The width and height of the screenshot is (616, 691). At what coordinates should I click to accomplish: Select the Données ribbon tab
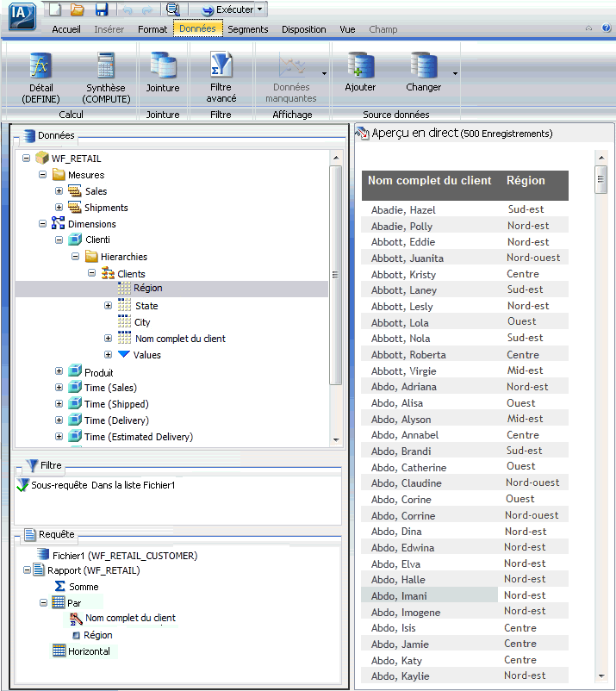[197, 28]
